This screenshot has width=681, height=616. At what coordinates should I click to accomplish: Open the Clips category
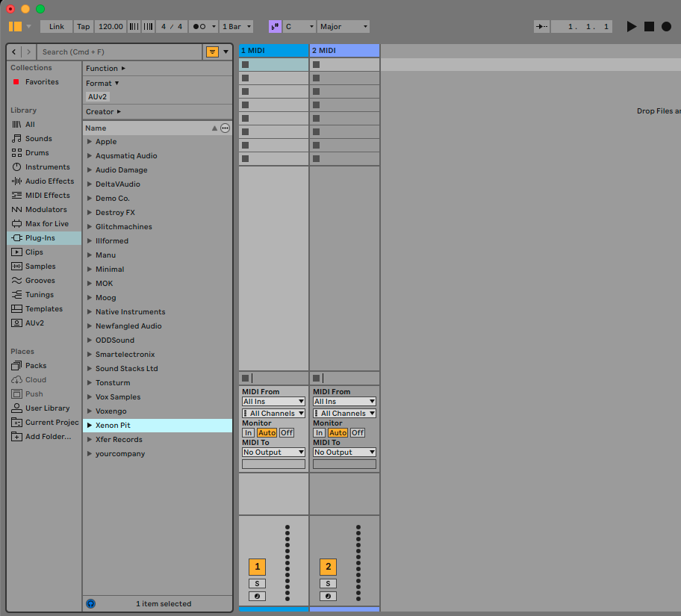click(x=34, y=252)
